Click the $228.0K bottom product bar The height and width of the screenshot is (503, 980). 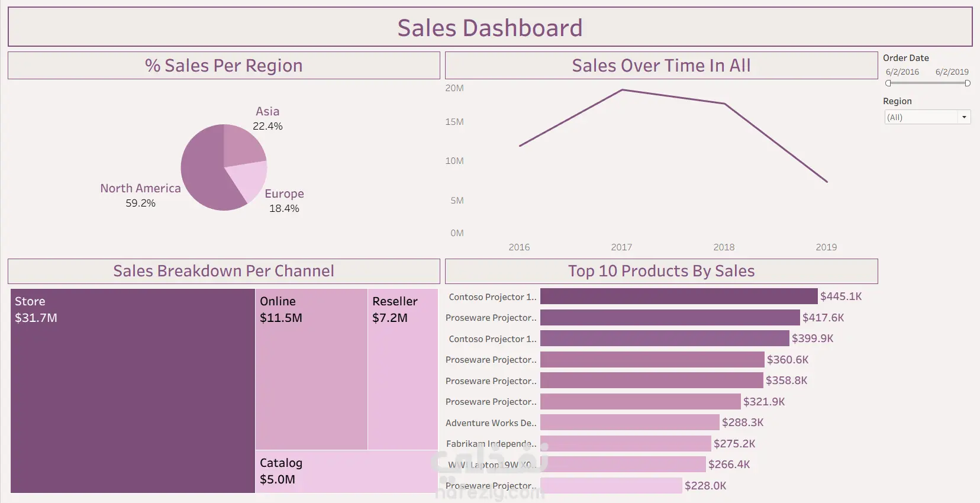click(x=611, y=486)
